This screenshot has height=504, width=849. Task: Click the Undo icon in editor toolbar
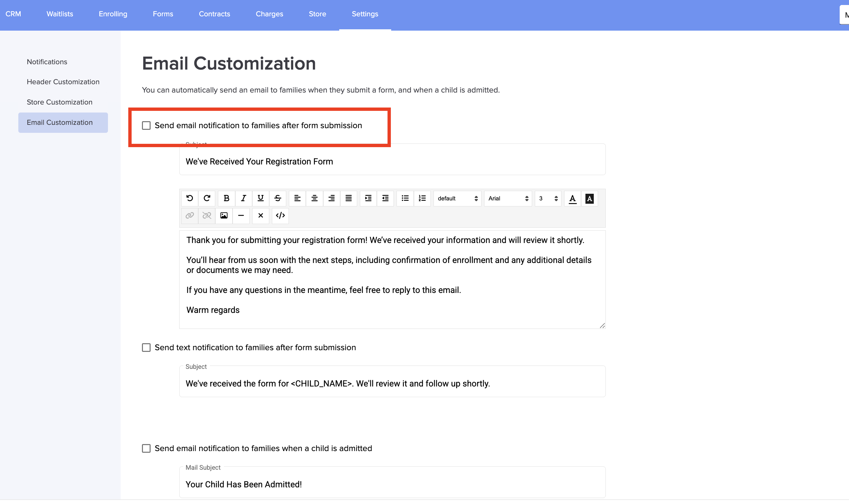(190, 198)
